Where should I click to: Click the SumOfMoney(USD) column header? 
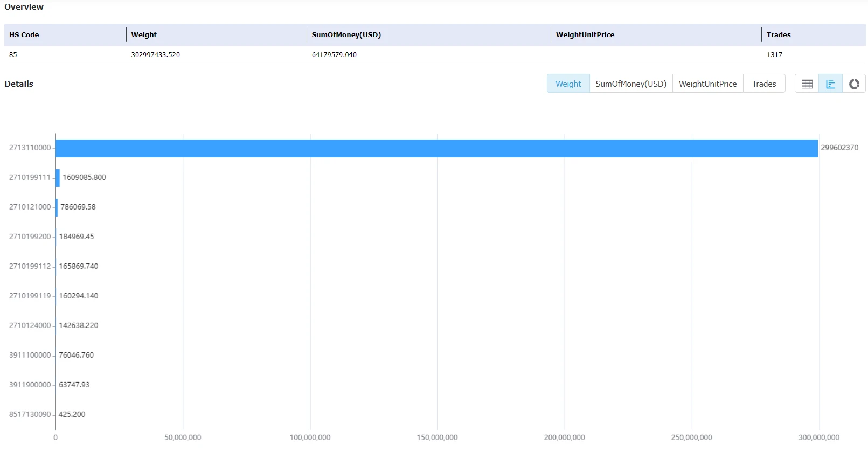tap(346, 34)
